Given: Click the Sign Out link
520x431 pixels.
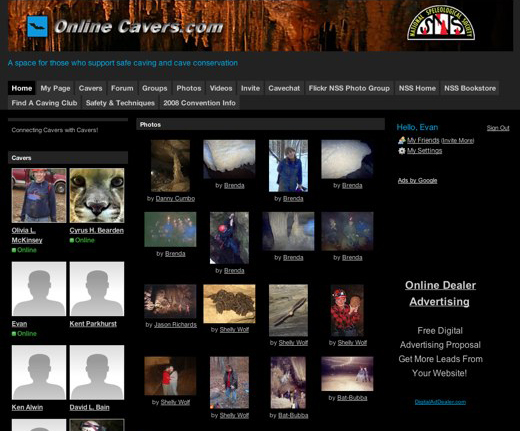Looking at the screenshot, I should pyautogui.click(x=498, y=128).
